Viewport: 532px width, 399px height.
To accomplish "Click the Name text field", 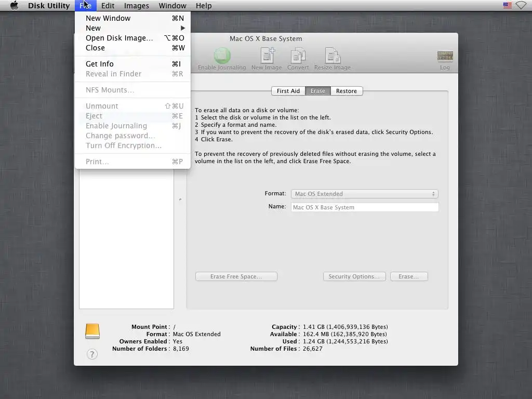I will (x=365, y=207).
